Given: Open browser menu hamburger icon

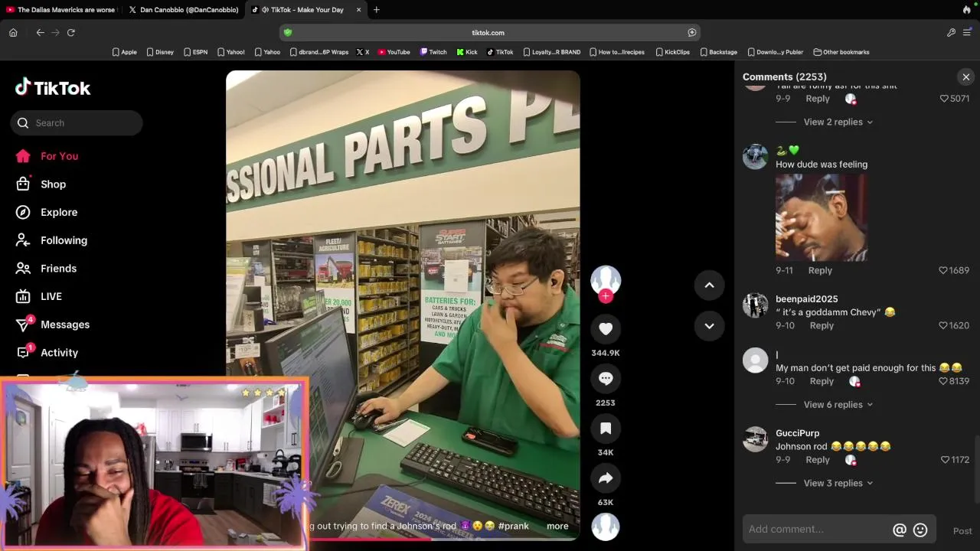Looking at the screenshot, I should point(967,33).
